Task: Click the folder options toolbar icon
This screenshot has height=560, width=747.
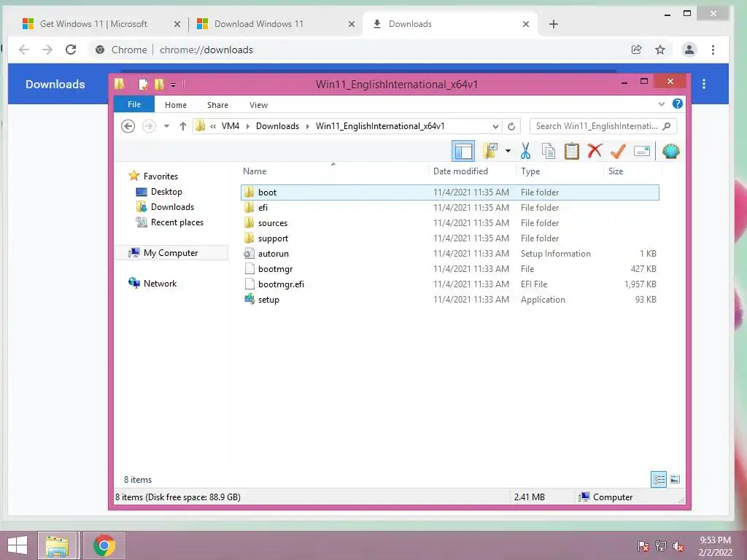Action: click(x=490, y=152)
